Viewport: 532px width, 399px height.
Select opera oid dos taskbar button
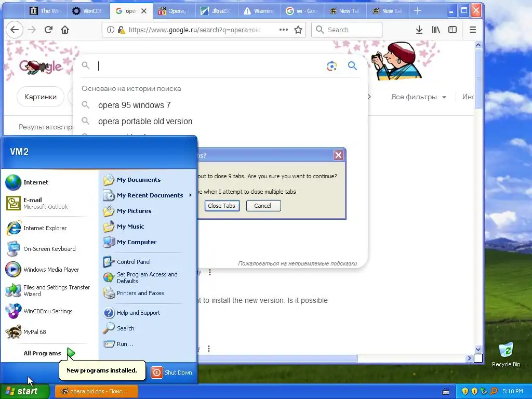coord(96,392)
